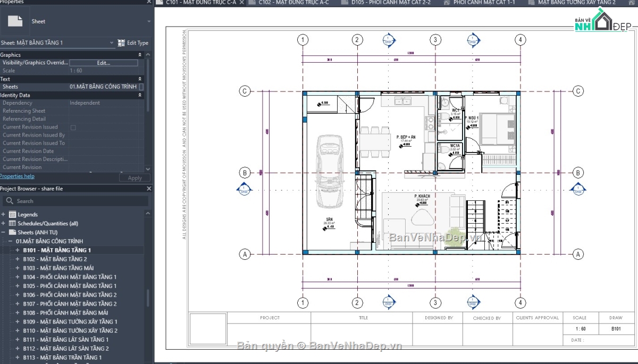This screenshot has width=638, height=364.
Task: Click the Apply button in Properties
Action: 135,178
